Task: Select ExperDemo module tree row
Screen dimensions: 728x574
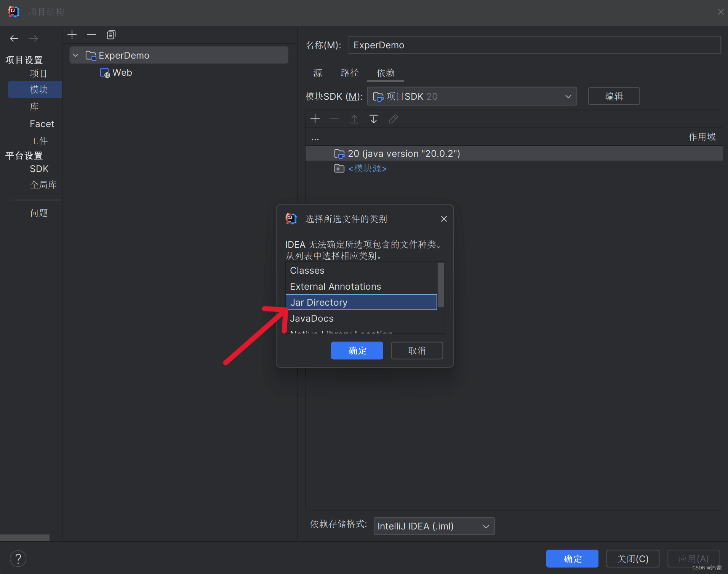Action: (179, 56)
